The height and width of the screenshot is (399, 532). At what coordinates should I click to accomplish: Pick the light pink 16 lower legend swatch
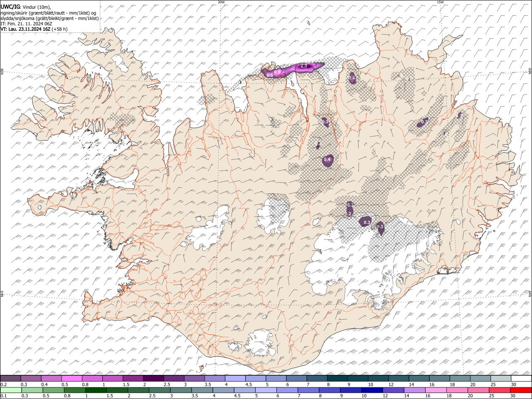click(x=436, y=390)
